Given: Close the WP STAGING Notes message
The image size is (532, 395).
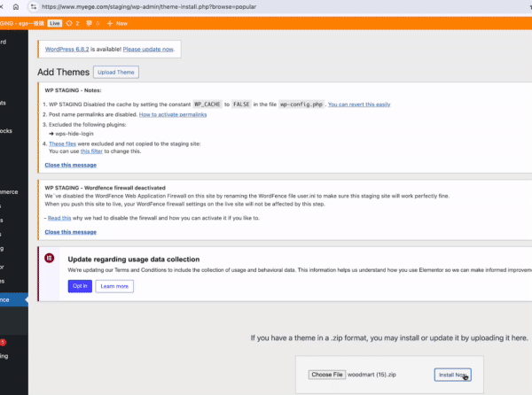Looking at the screenshot, I should tap(71, 165).
